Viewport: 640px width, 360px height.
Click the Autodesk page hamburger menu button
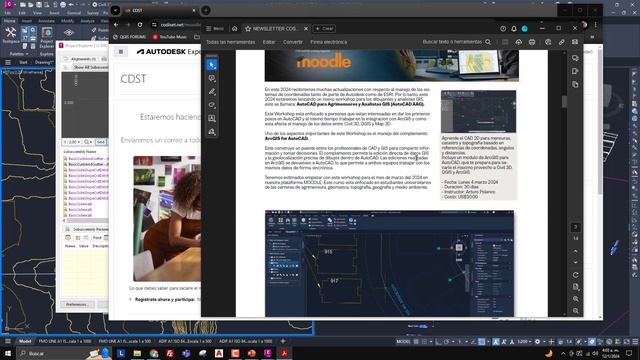[121, 52]
